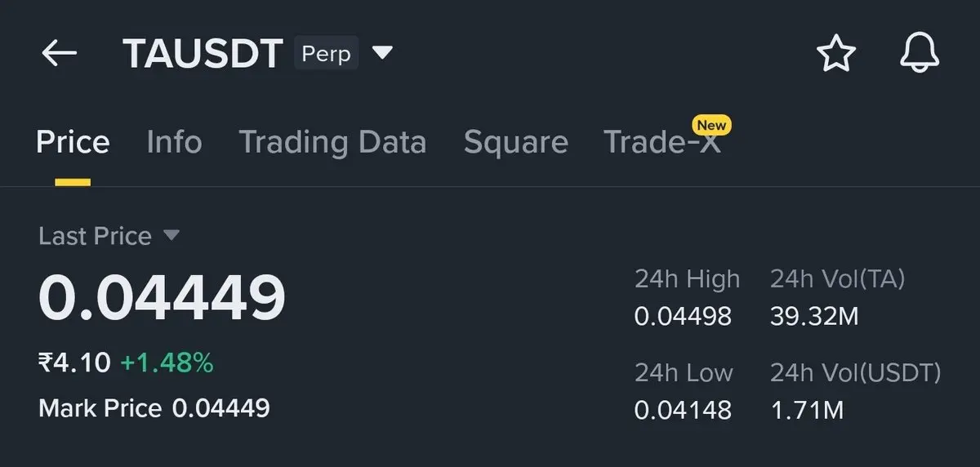Tap the Perp contract label

(326, 54)
